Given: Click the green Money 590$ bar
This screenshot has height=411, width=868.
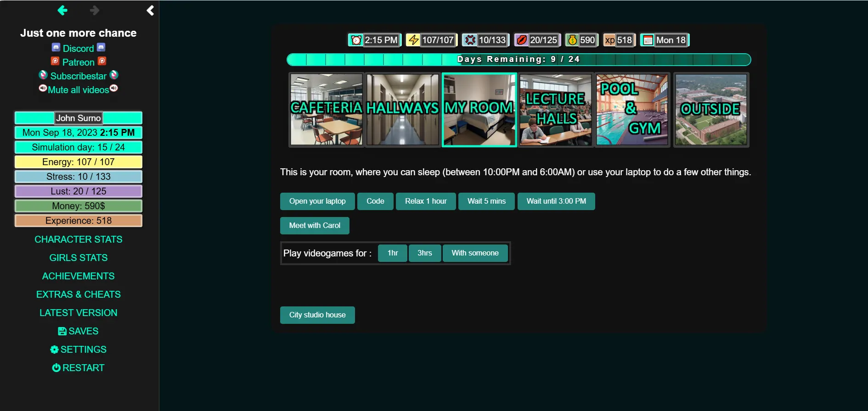Looking at the screenshot, I should 79,206.
